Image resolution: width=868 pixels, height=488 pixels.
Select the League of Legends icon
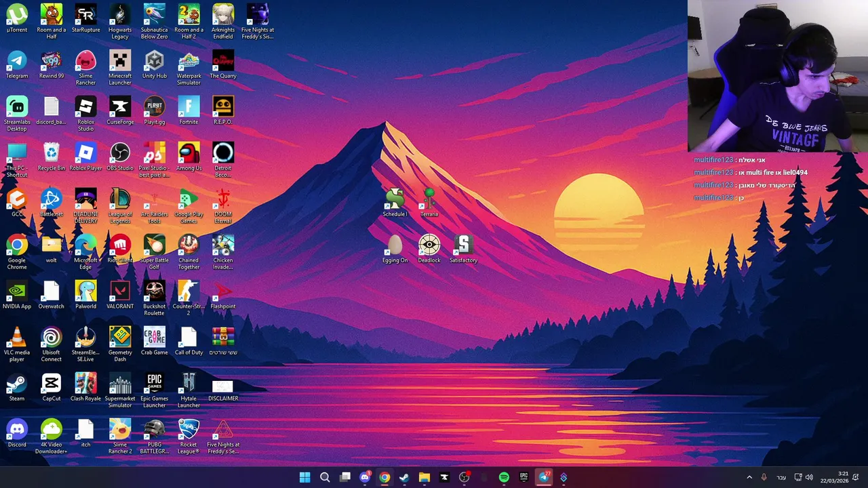tap(120, 206)
